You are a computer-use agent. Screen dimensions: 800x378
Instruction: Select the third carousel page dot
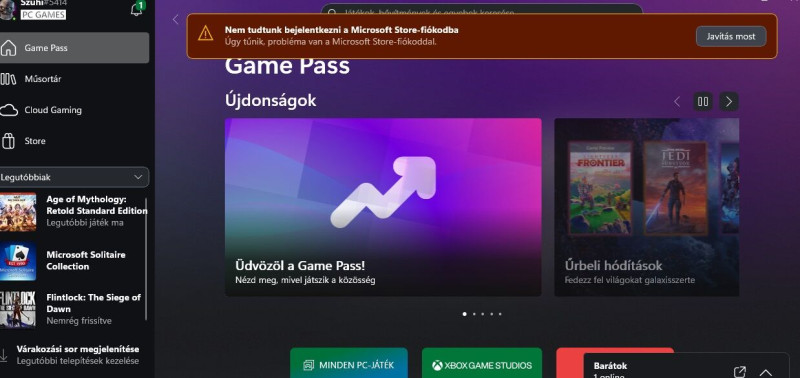click(x=483, y=314)
